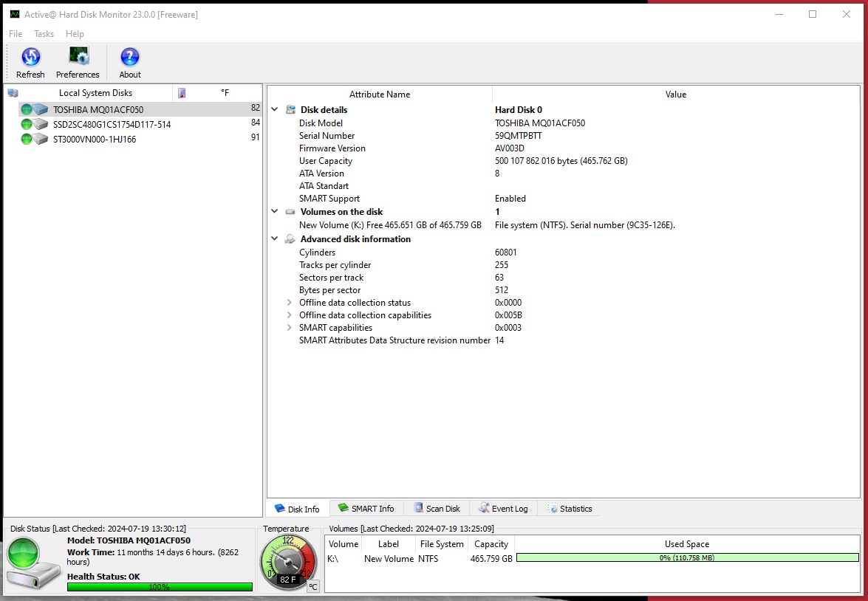Viewport: 868px width, 601px height.
Task: Collapse the Disk details section
Action: [275, 110]
